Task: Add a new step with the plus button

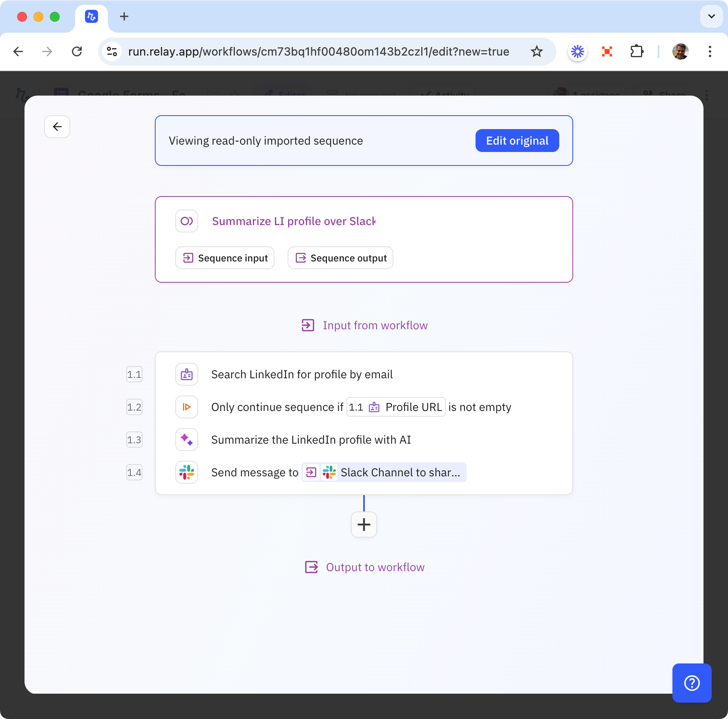Action: click(364, 525)
